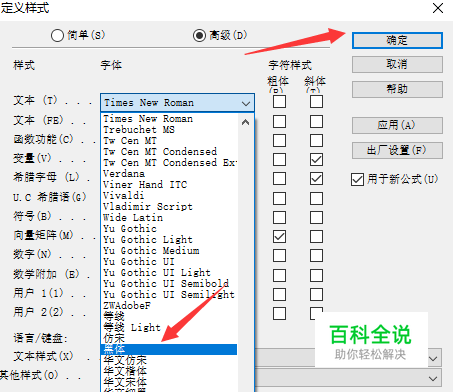453x392 pixels.
Task: Toggle the 用于新公式(U) checkbox
Action: 357,179
